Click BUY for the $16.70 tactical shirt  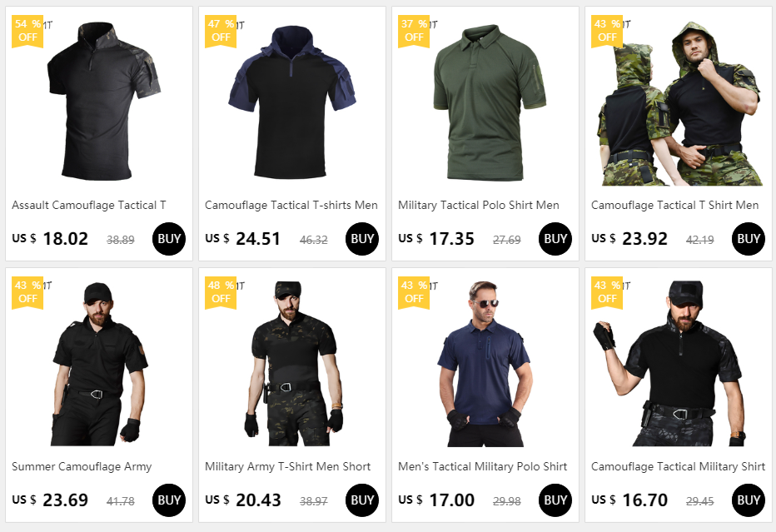[x=749, y=500]
